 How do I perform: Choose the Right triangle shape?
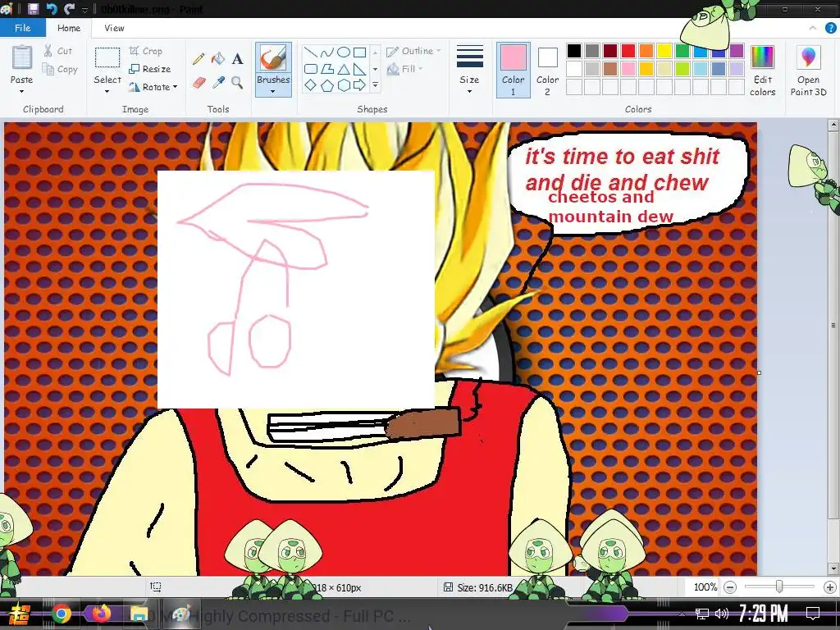(360, 69)
